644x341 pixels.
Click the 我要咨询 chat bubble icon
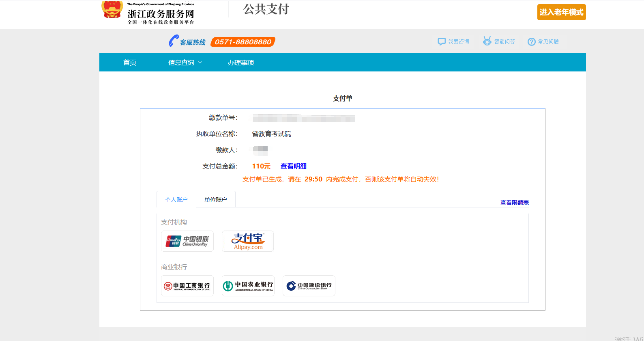click(442, 42)
